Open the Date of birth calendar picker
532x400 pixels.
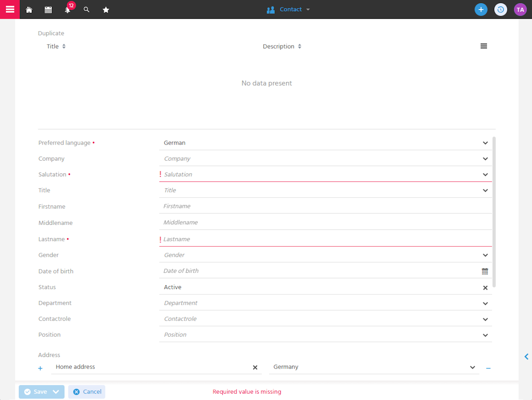pyautogui.click(x=485, y=271)
